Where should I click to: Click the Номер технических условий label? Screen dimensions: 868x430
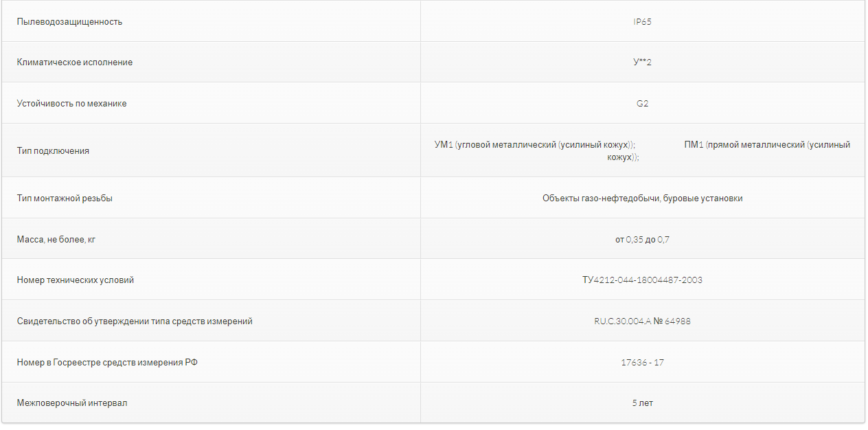76,280
